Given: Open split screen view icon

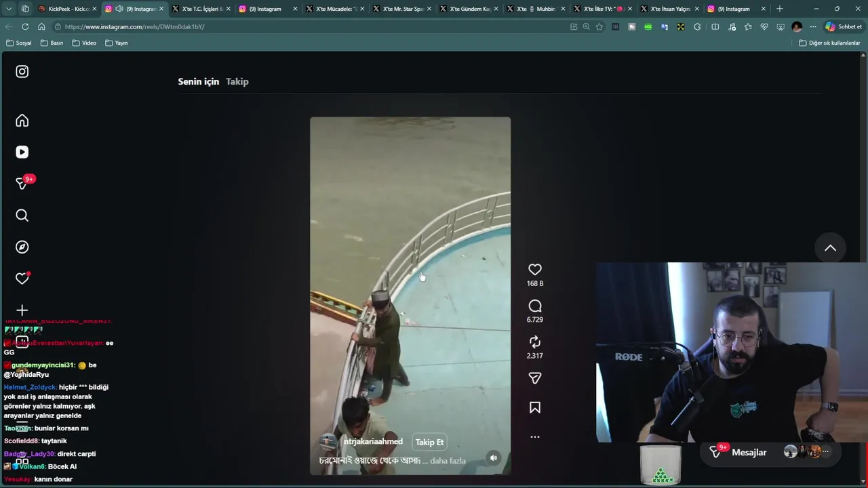Looking at the screenshot, I should (x=715, y=26).
